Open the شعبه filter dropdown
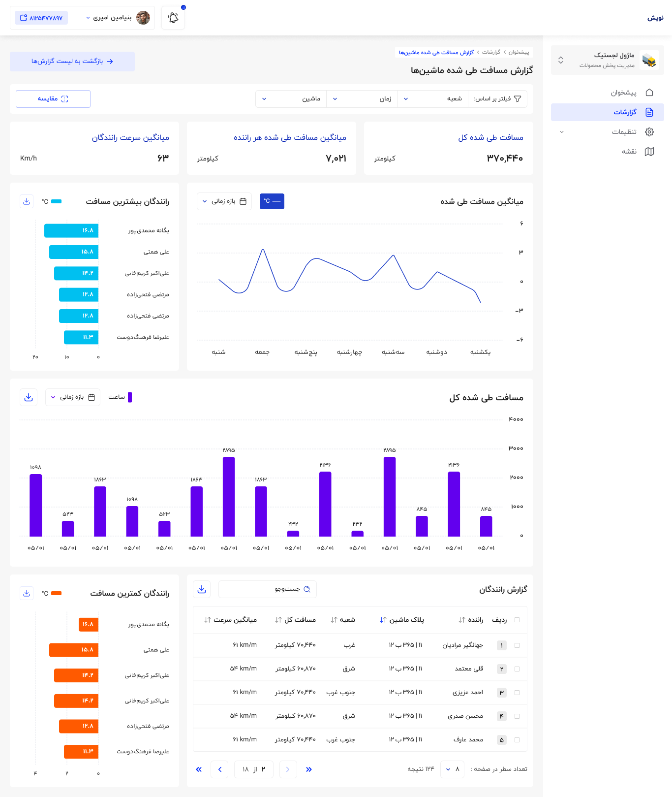Viewport: 672px width, 797px height. pos(432,99)
